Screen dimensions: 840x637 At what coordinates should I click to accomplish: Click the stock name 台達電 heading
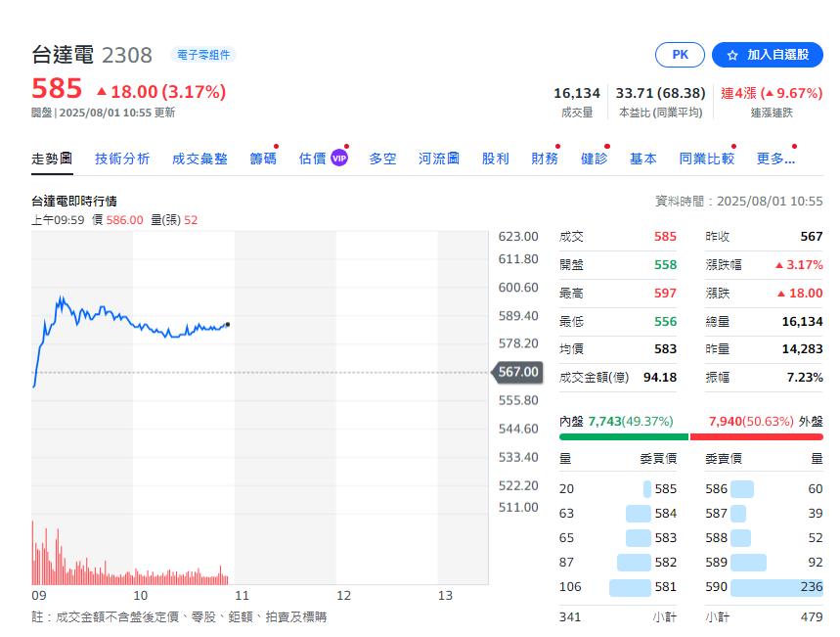pos(63,55)
